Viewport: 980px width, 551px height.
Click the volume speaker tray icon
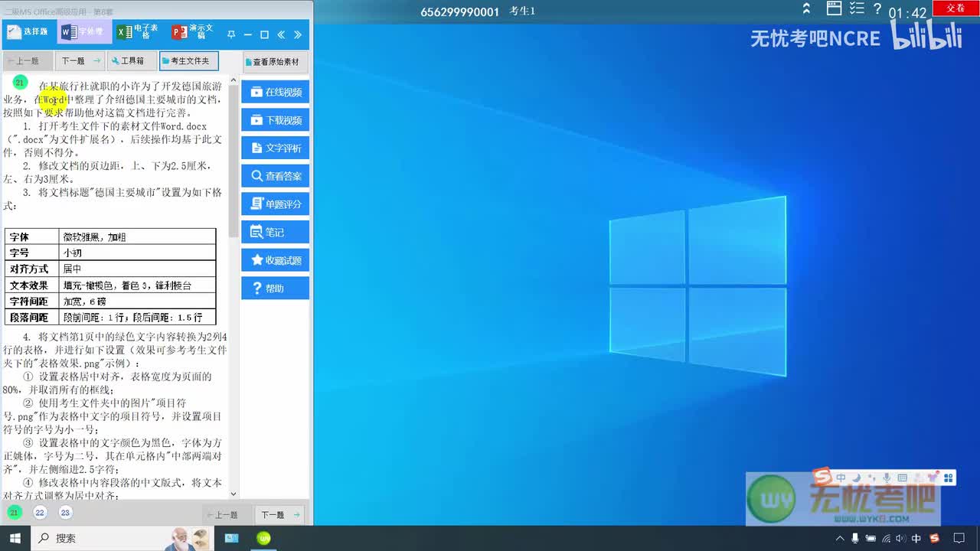click(x=899, y=538)
